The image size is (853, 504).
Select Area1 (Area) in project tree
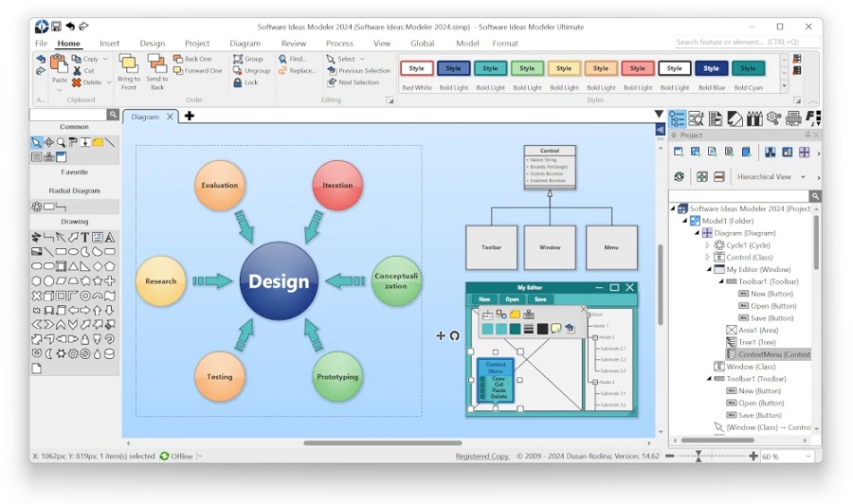point(753,330)
